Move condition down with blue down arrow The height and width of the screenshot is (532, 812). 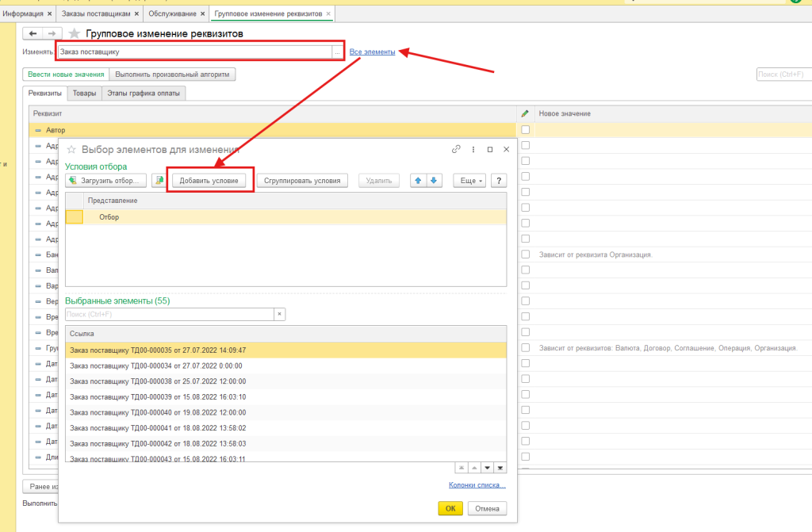tap(433, 181)
